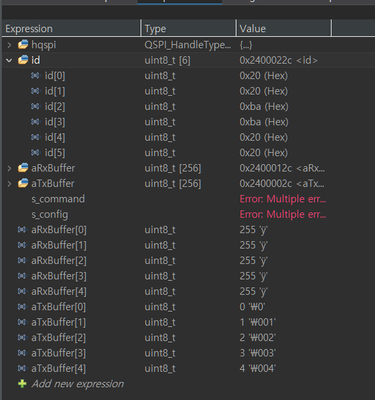Select the hqspi expression row
Image resolution: width=375 pixels, height=400 pixels.
(188, 45)
